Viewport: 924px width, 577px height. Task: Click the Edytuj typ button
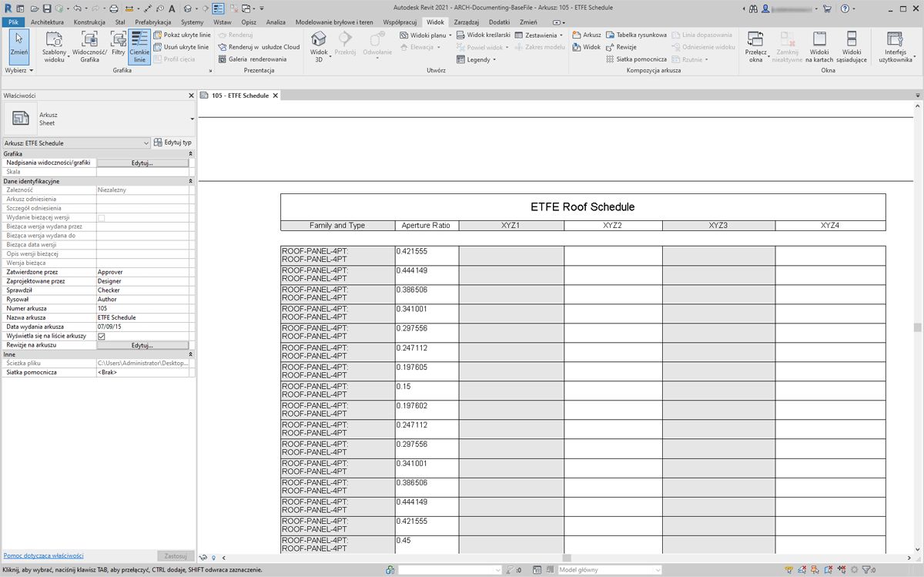[172, 143]
